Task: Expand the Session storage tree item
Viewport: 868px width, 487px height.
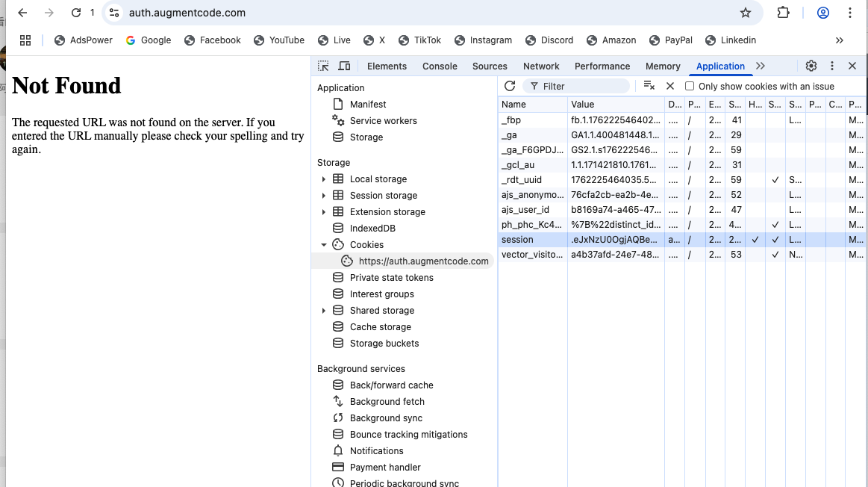Action: point(323,196)
